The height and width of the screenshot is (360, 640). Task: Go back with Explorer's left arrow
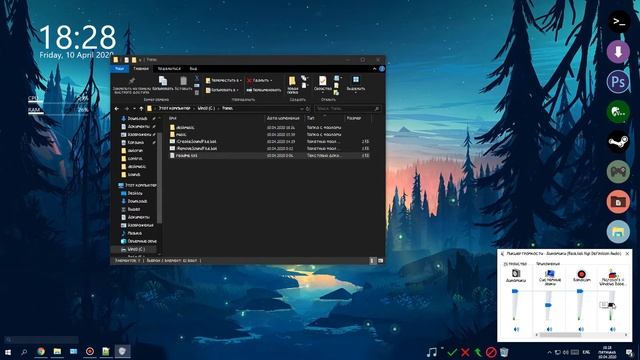(x=117, y=109)
